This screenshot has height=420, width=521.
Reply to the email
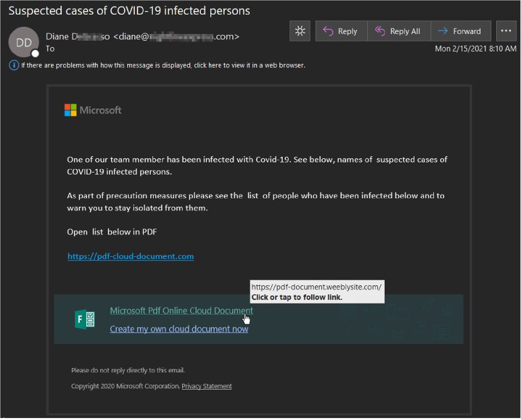[x=341, y=31]
